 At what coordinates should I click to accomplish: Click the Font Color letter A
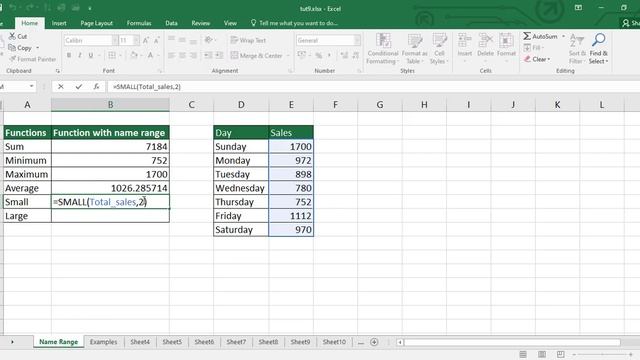pos(150,55)
